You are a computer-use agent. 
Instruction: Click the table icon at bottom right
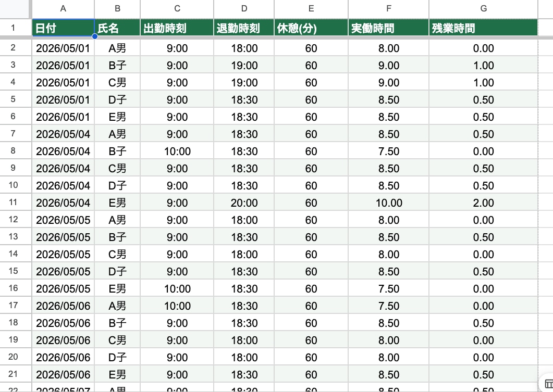point(548,384)
